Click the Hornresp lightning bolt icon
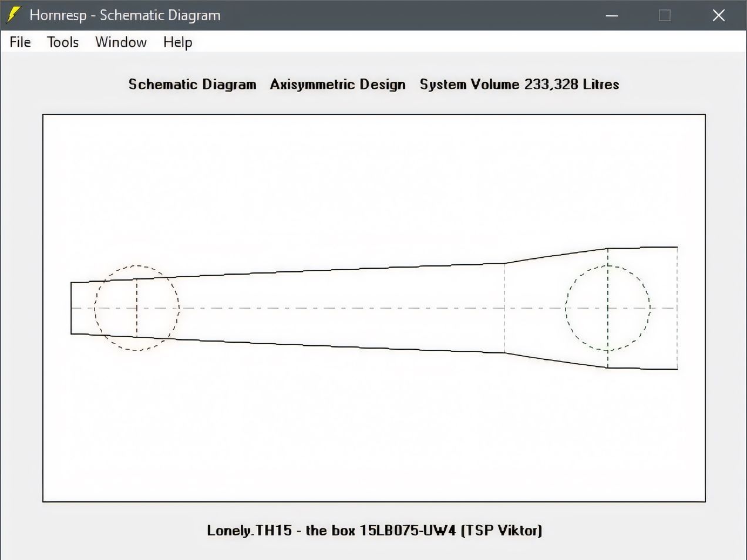747x560 pixels. [x=13, y=15]
